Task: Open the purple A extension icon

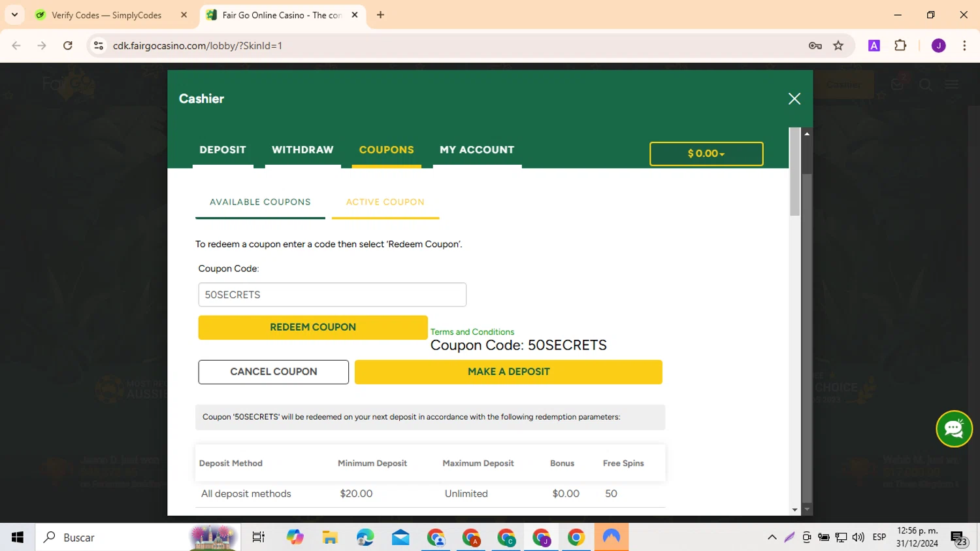Action: tap(874, 46)
